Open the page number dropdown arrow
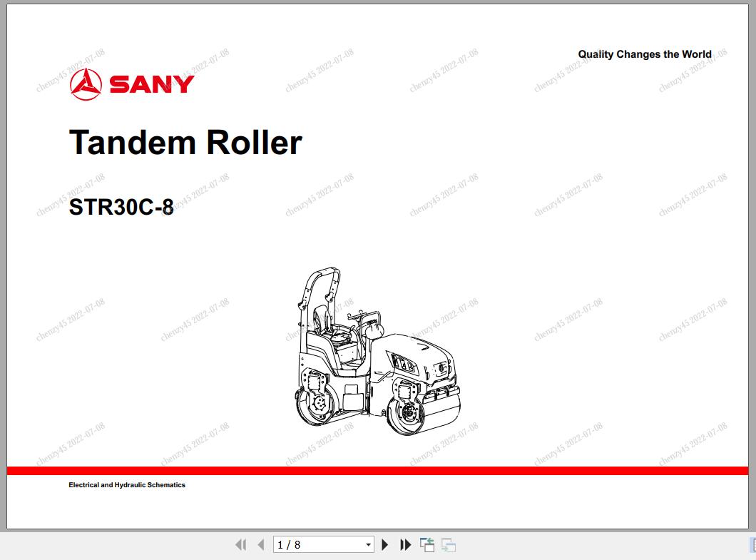The height and width of the screenshot is (560, 756). pyautogui.click(x=368, y=544)
